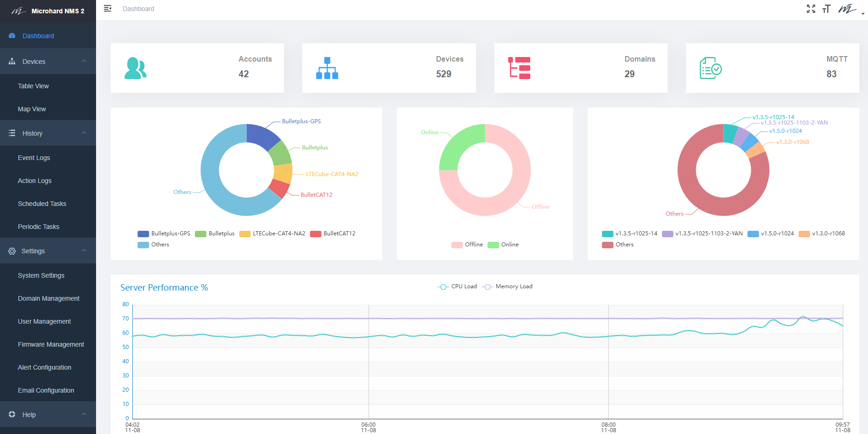Toggle CPU Load series in legend

point(457,286)
